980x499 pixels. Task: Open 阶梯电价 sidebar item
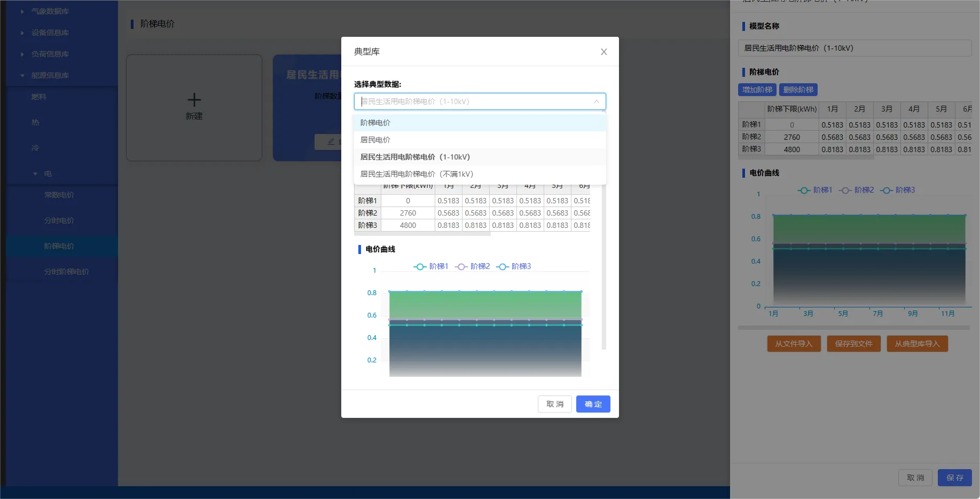pyautogui.click(x=62, y=246)
